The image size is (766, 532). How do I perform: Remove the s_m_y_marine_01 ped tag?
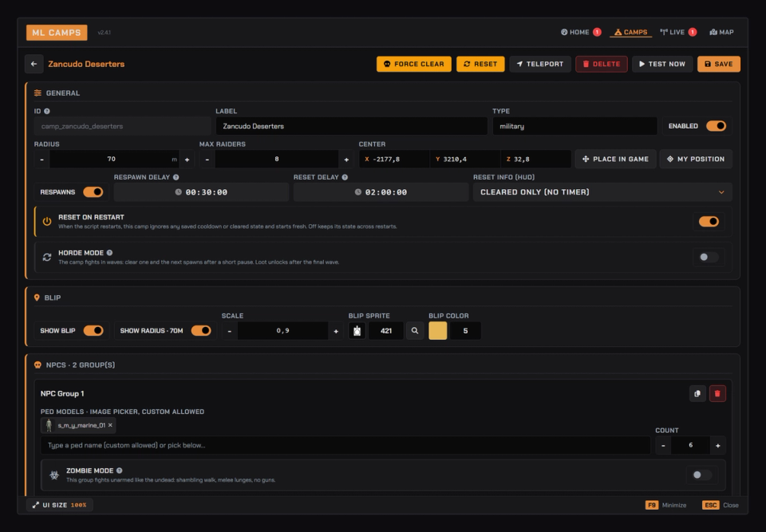[x=110, y=425]
